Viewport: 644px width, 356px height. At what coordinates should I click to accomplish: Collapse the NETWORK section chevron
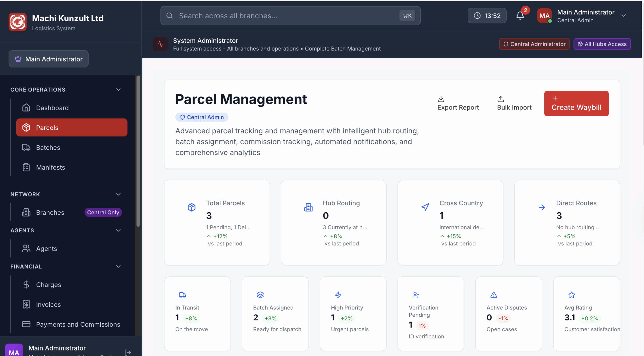[x=118, y=194]
